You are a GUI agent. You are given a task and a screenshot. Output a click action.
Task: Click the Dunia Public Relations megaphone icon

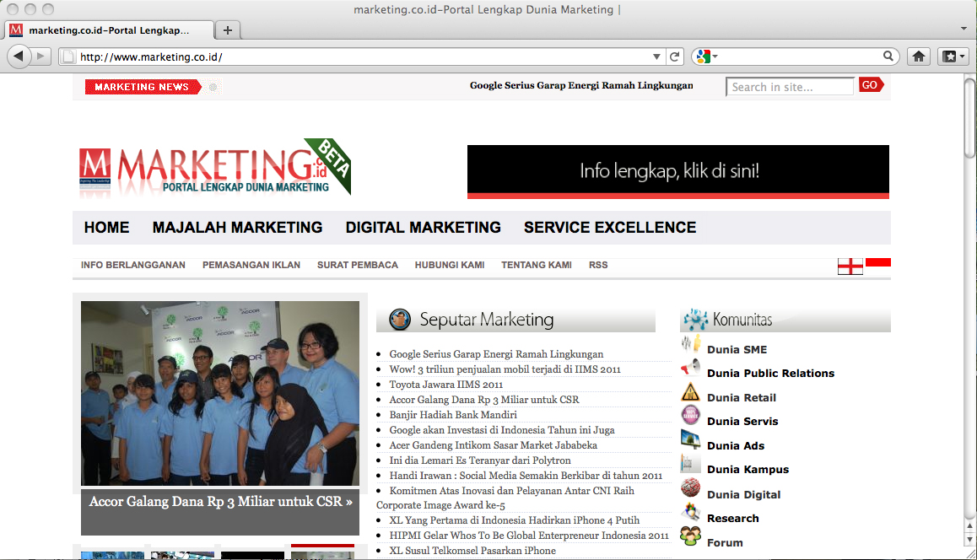[690, 369]
